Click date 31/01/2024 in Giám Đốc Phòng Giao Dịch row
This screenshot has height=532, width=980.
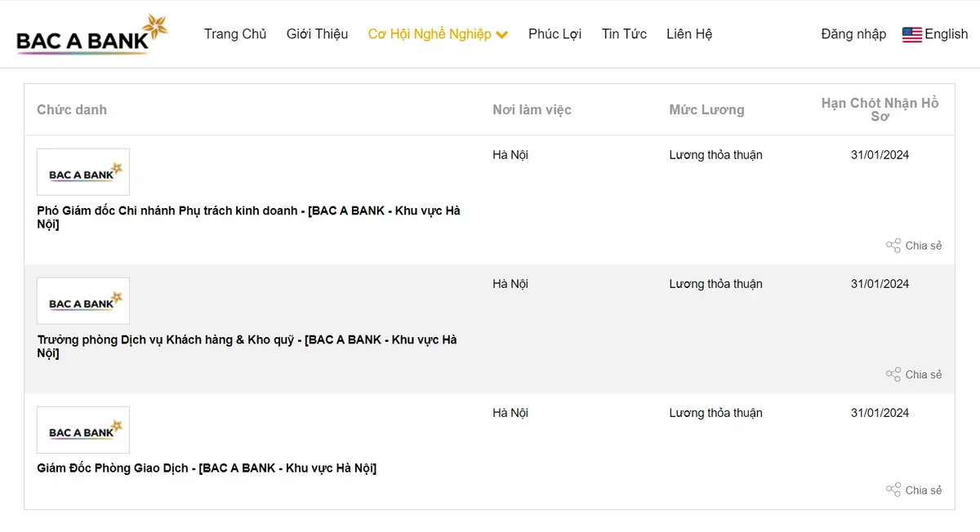pyautogui.click(x=880, y=413)
